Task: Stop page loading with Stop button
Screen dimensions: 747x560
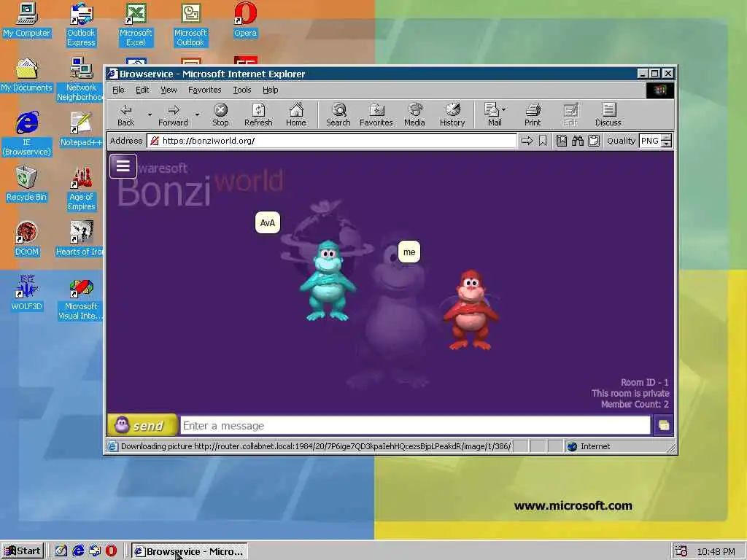Action: tap(220, 115)
